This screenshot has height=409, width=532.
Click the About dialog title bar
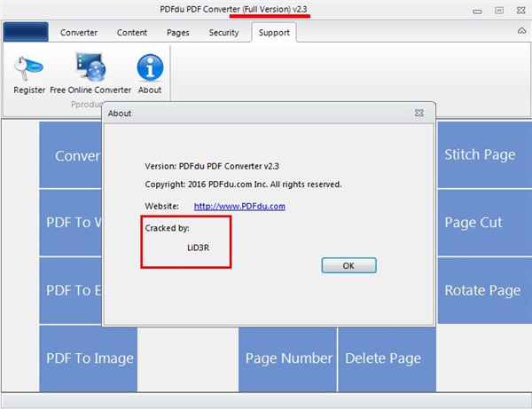(269, 113)
